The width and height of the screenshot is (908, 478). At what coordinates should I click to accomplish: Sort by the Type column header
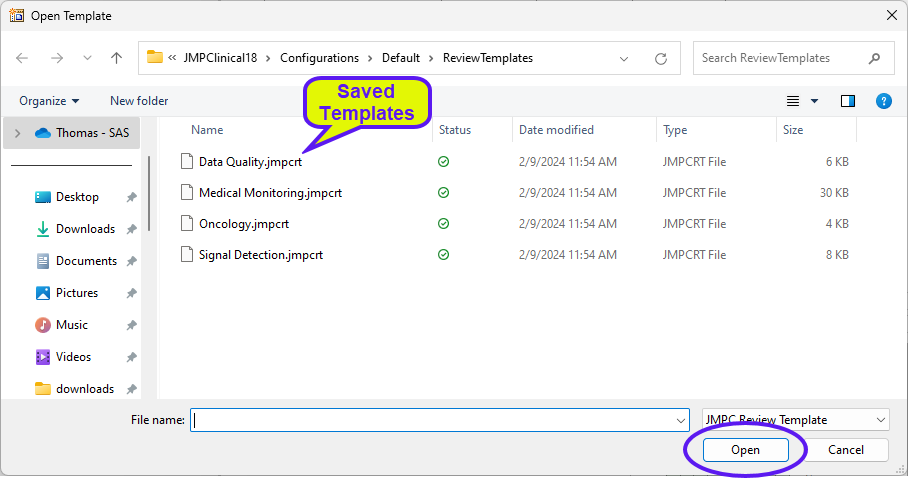click(x=675, y=130)
